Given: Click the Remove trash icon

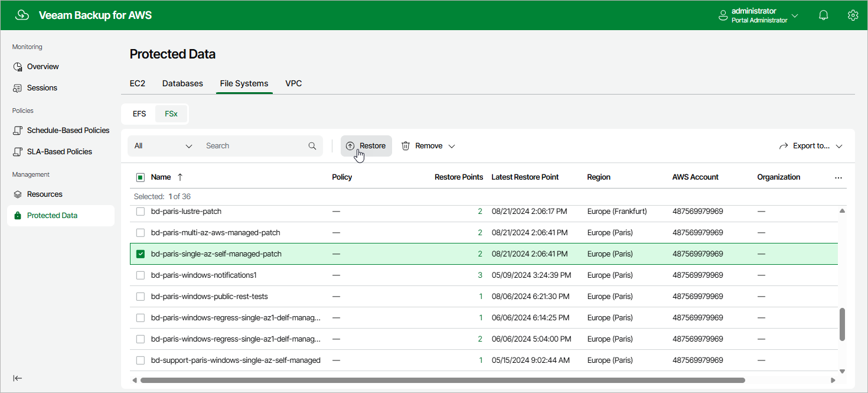Looking at the screenshot, I should [406, 146].
